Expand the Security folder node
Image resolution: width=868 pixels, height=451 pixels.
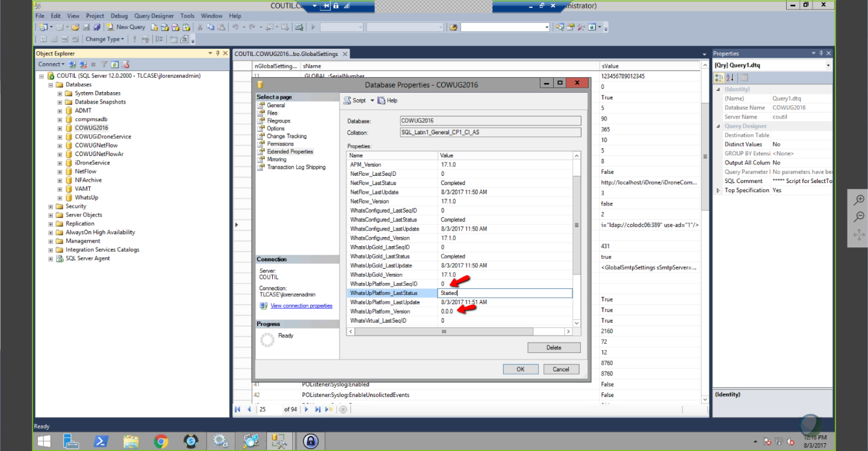click(x=51, y=207)
